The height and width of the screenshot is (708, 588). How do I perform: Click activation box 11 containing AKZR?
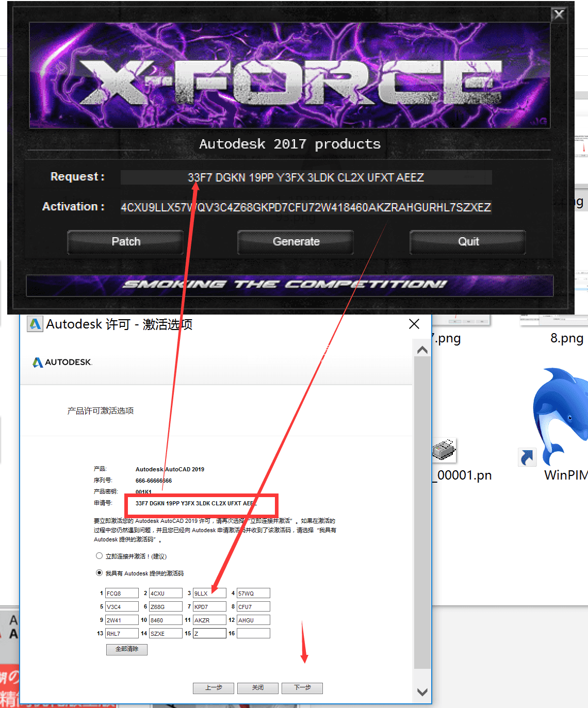pos(209,620)
